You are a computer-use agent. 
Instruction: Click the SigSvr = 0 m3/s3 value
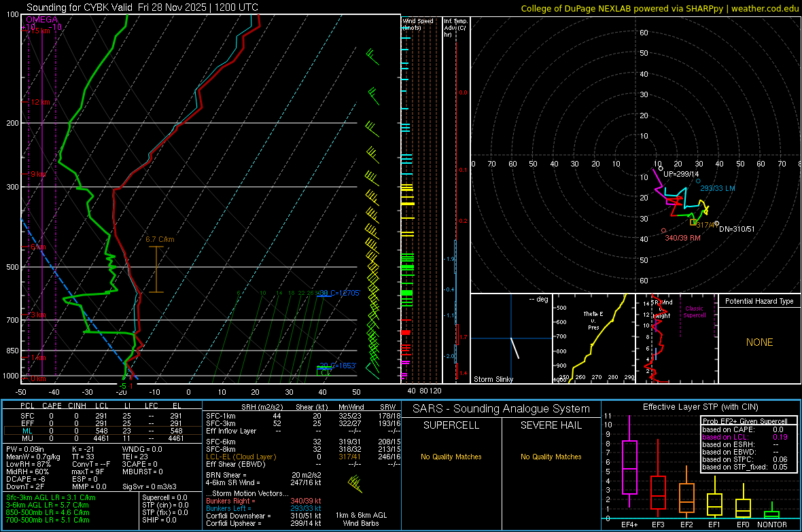click(x=150, y=486)
